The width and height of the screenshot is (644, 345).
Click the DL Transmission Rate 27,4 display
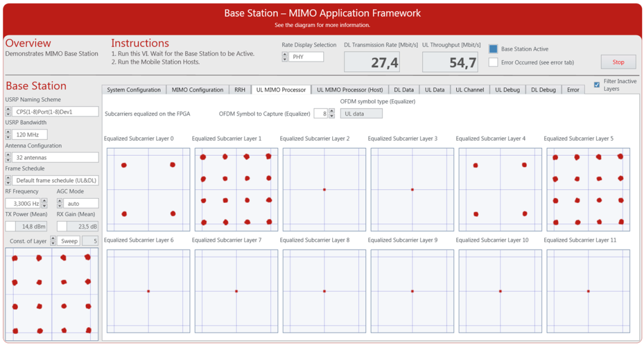pos(372,62)
